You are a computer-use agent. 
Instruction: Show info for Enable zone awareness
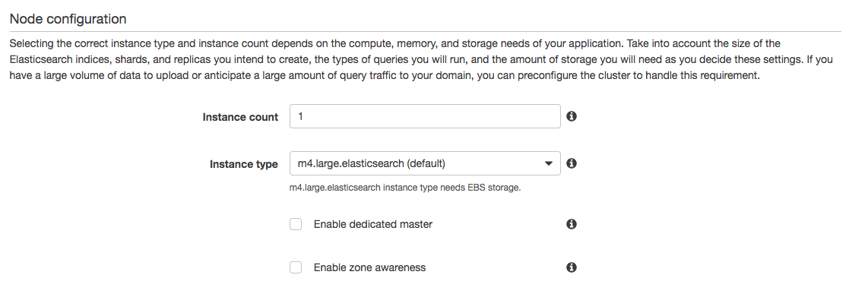572,267
